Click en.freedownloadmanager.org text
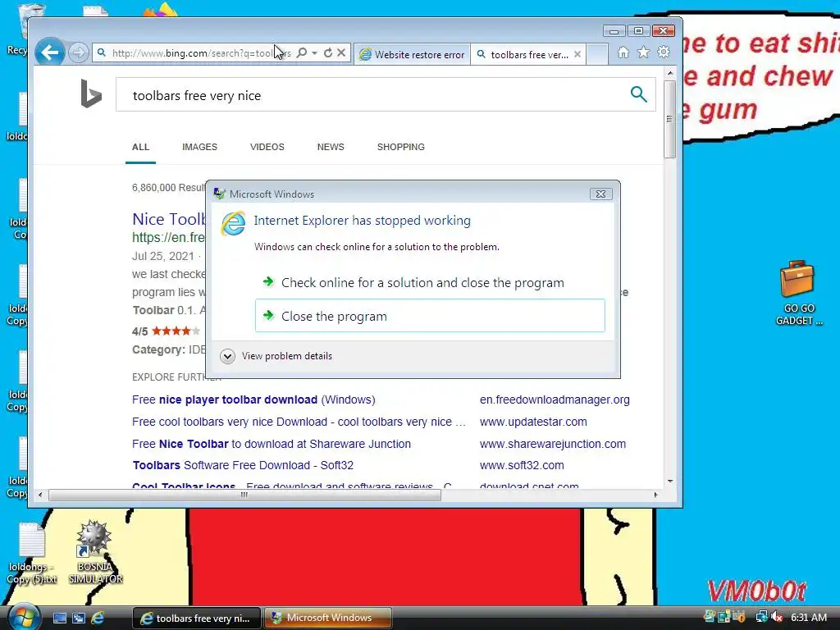Screen dimensions: 840x630 pos(555,399)
